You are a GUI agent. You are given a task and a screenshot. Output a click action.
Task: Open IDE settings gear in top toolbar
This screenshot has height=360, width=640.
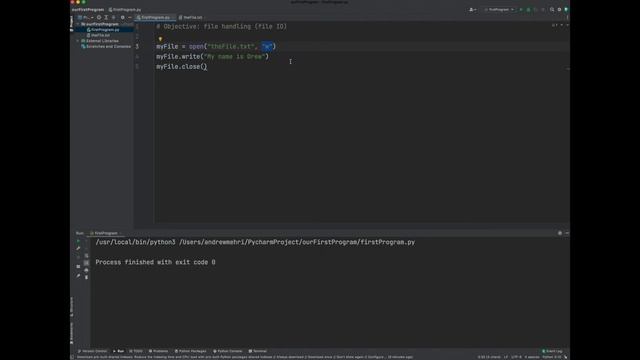(x=559, y=9)
